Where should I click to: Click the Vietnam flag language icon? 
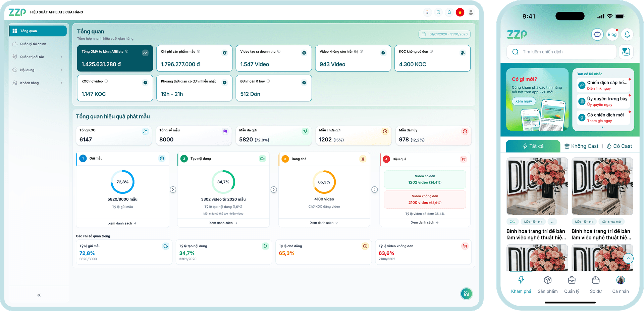(x=460, y=12)
